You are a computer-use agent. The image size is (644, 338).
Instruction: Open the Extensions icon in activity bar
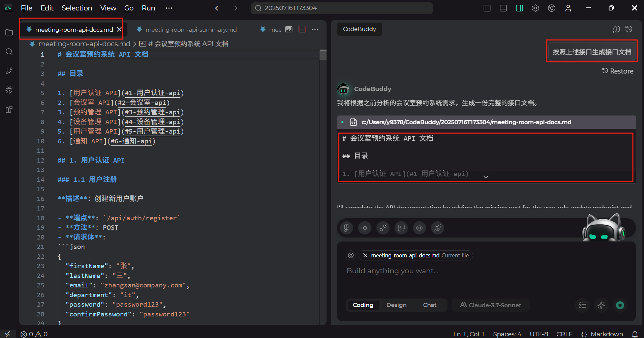pos(9,109)
